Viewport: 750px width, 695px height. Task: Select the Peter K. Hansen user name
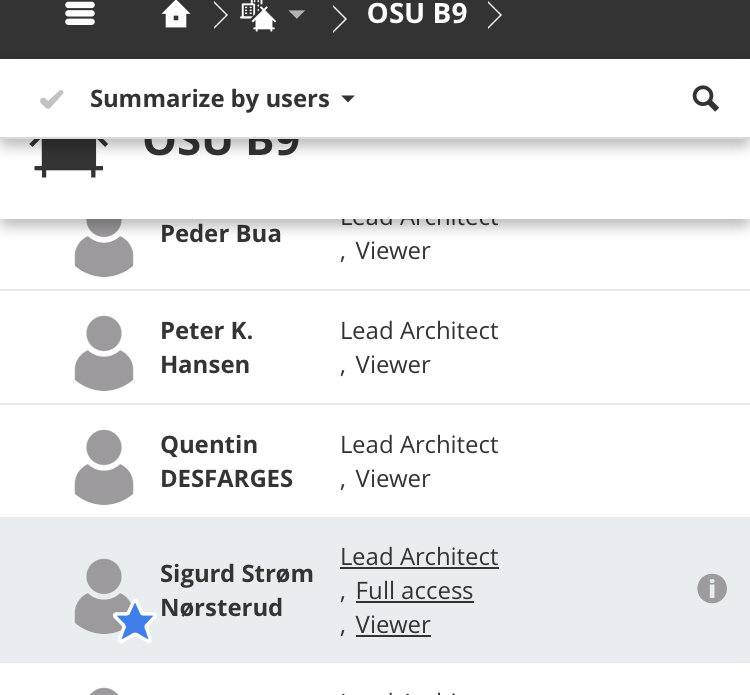206,347
